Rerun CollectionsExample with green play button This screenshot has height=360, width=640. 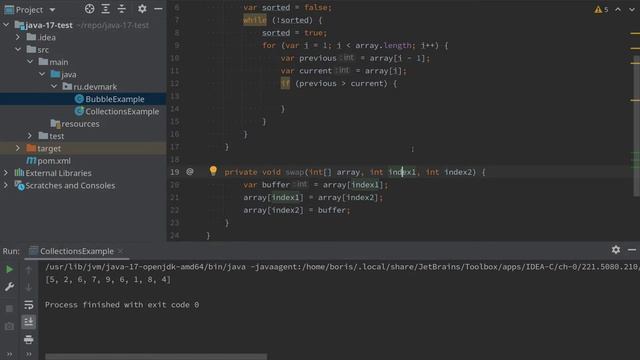point(9,269)
